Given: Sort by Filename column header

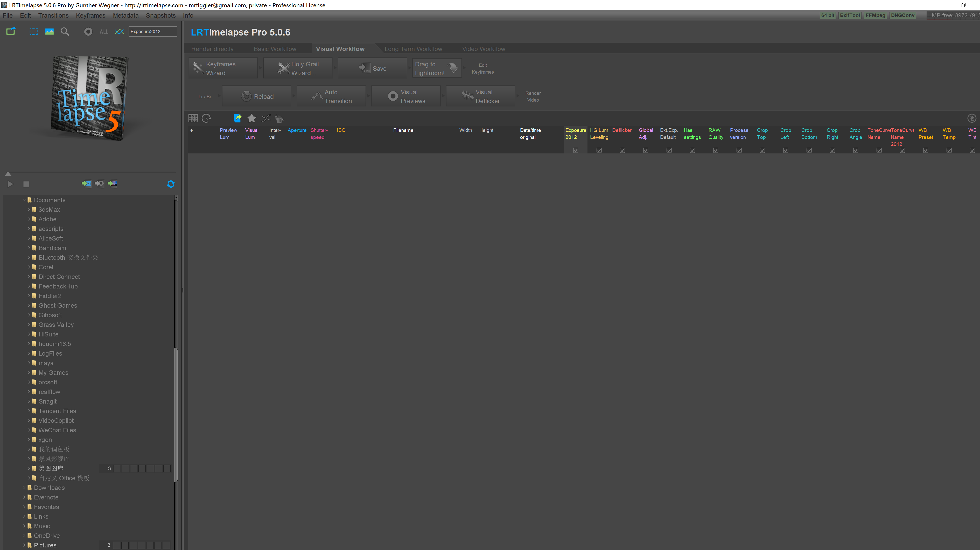Looking at the screenshot, I should click(x=403, y=130).
